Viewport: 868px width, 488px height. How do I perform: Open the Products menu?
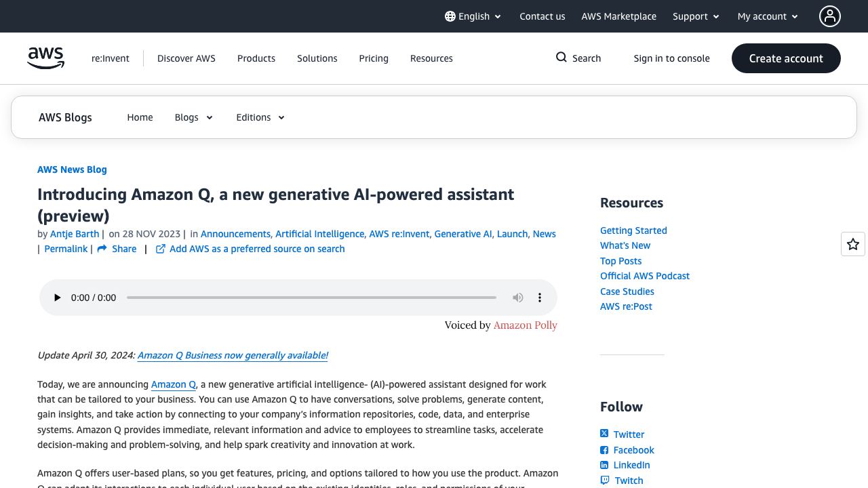tap(256, 58)
